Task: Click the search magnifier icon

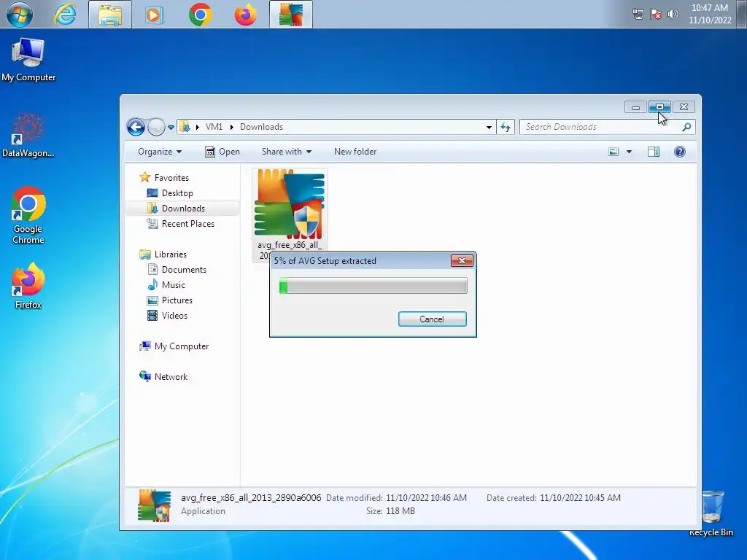Action: tap(686, 127)
